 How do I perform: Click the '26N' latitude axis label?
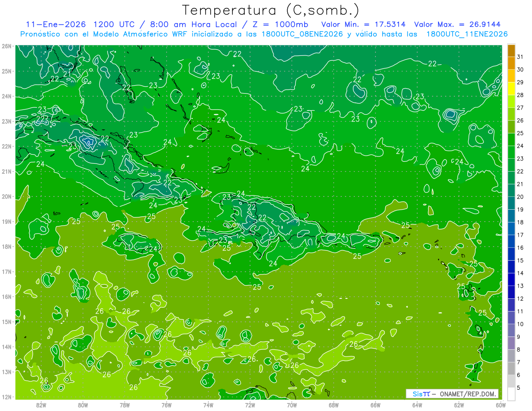pos(6,46)
